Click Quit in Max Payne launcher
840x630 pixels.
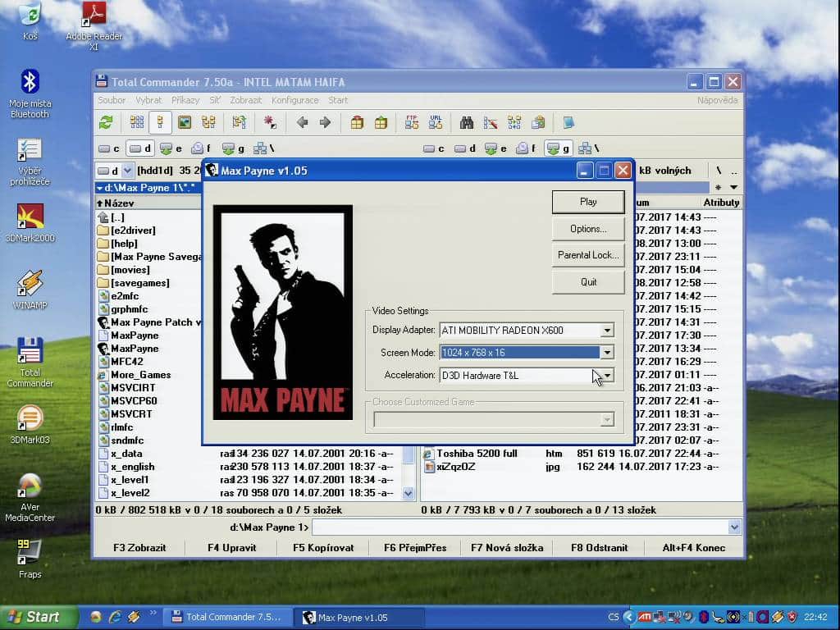[x=588, y=282]
